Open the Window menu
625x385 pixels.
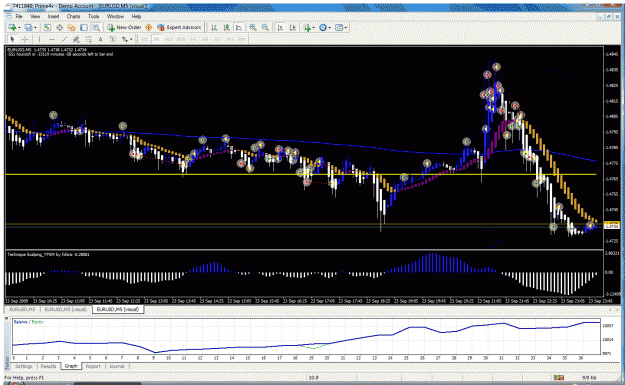(115, 16)
